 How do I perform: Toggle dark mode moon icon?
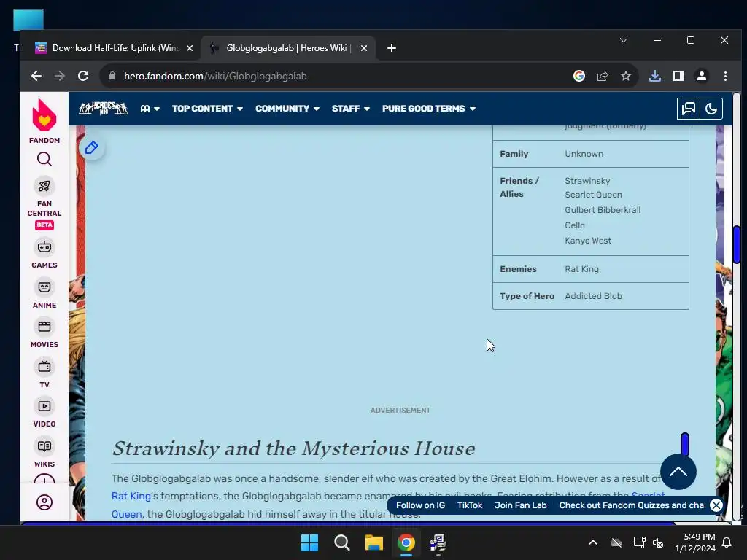point(711,109)
